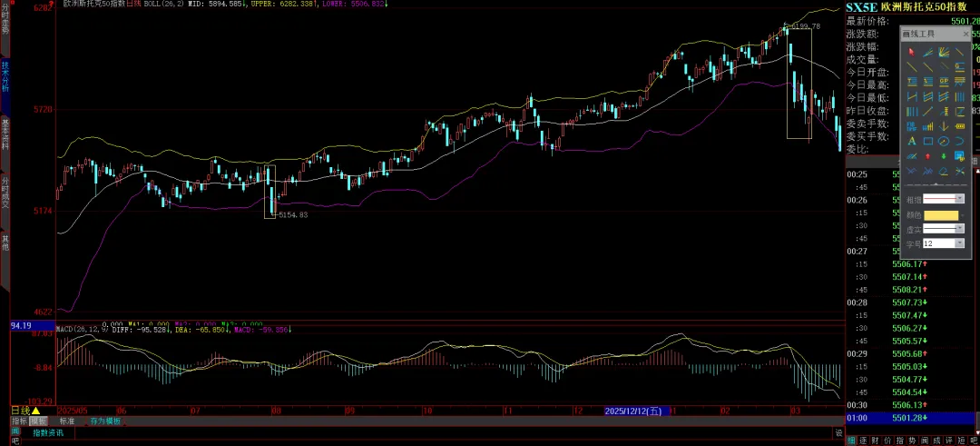Switch to the 价 tab in quote panel
Image resolution: width=980 pixels, height=446 pixels.
[887, 441]
